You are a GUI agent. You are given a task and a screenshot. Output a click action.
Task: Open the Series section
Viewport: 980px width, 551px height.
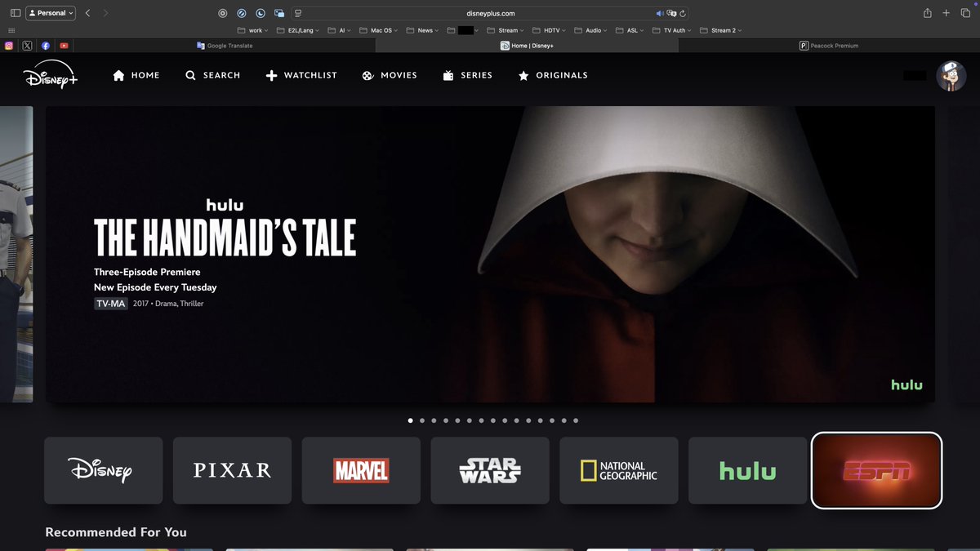(468, 75)
